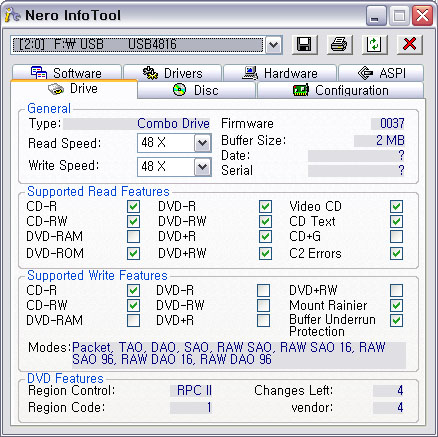This screenshot has height=437, width=438.
Task: Switch to the Drivers tab
Action: 172,73
